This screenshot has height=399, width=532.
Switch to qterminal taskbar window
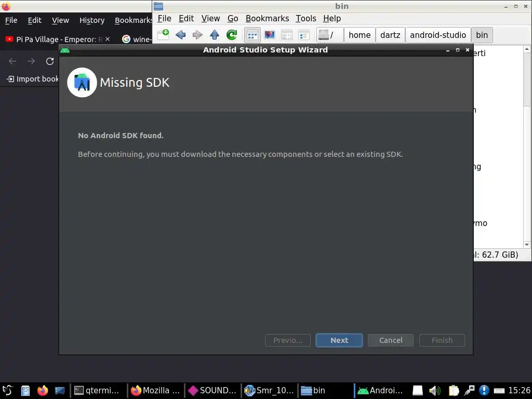coord(98,390)
